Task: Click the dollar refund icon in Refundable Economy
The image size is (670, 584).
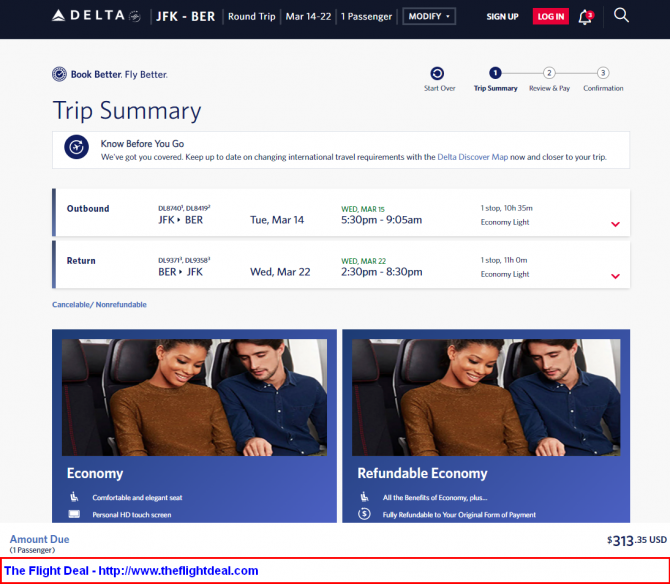Action: coord(364,514)
